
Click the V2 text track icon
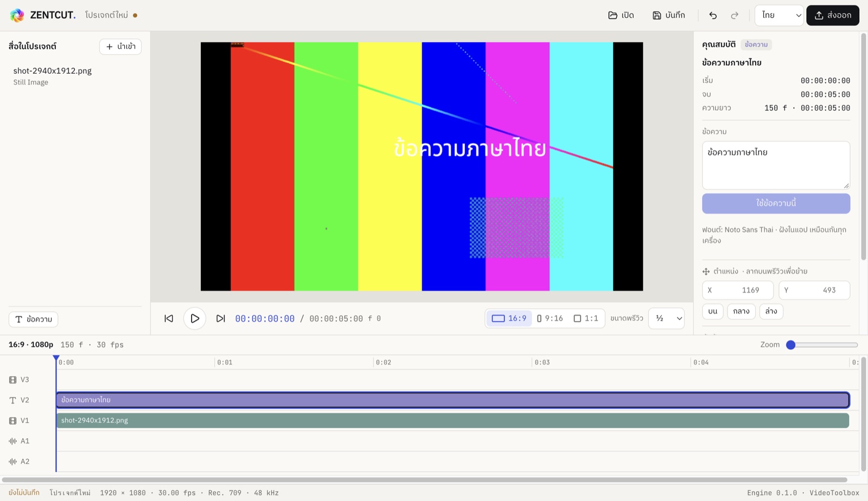click(13, 400)
